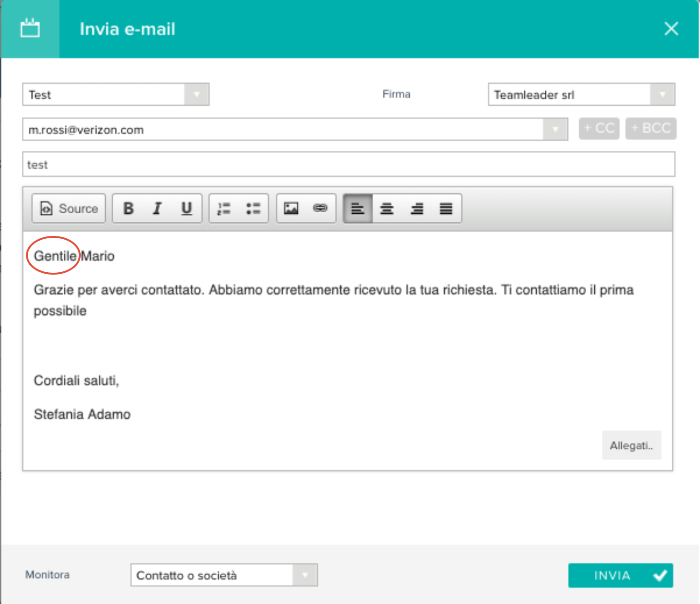The image size is (700, 604).
Task: Add a BCC recipient
Action: (651, 128)
